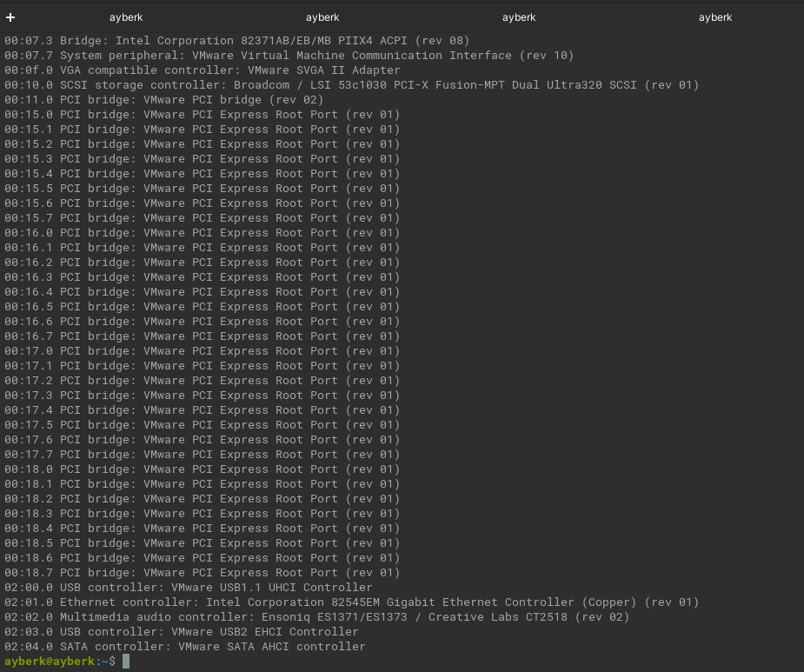804x672 pixels.
Task: Click the 00:17.0 PCI bridge line
Action: click(x=202, y=351)
